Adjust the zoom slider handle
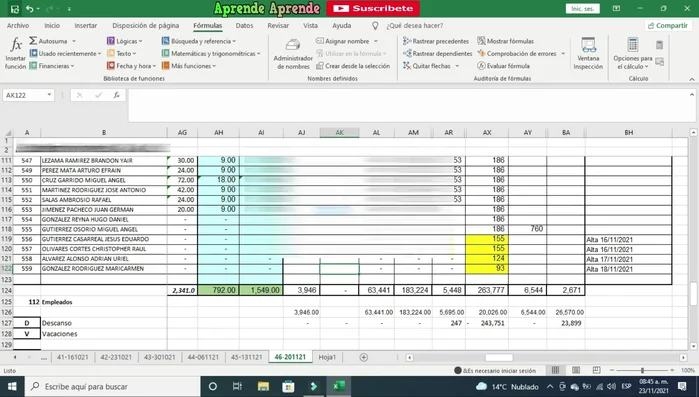Viewport: 699px width, 397px height. [x=642, y=370]
